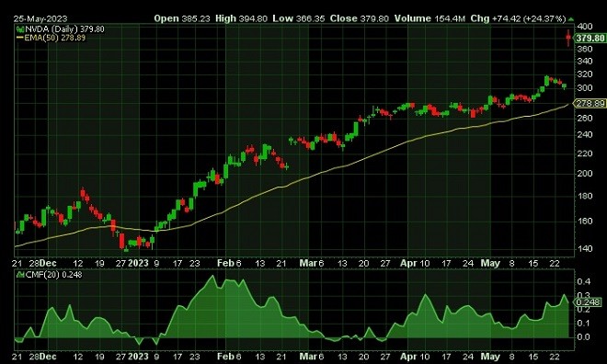Click the 0.1 CMF axis label
This screenshot has width=607, height=364.
(x=584, y=324)
